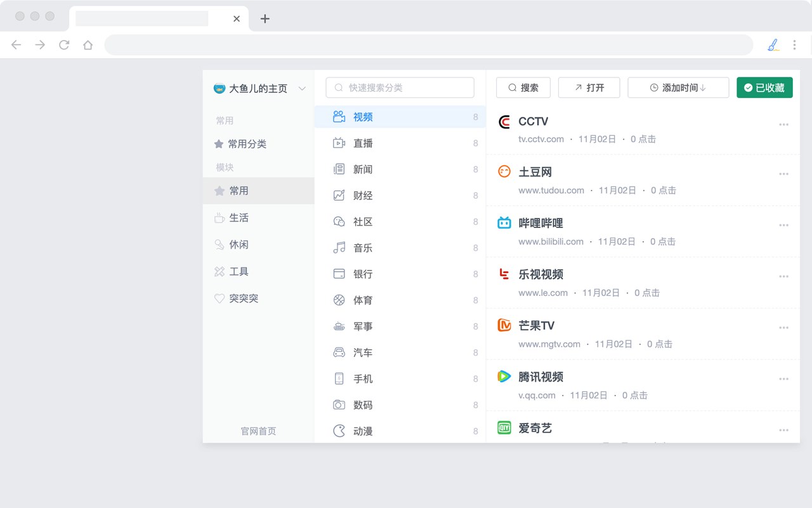
Task: Open more options for 腾讯视频
Action: coord(784,379)
